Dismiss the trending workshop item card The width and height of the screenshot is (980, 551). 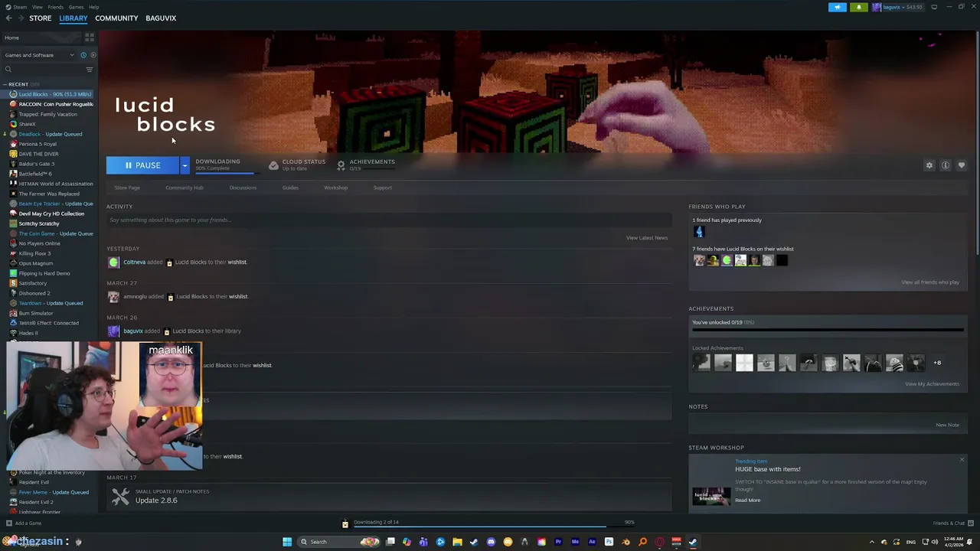[x=962, y=460]
